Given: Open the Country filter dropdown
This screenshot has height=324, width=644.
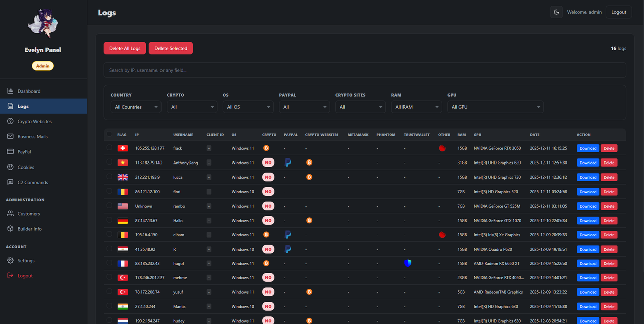Looking at the screenshot, I should click(136, 107).
